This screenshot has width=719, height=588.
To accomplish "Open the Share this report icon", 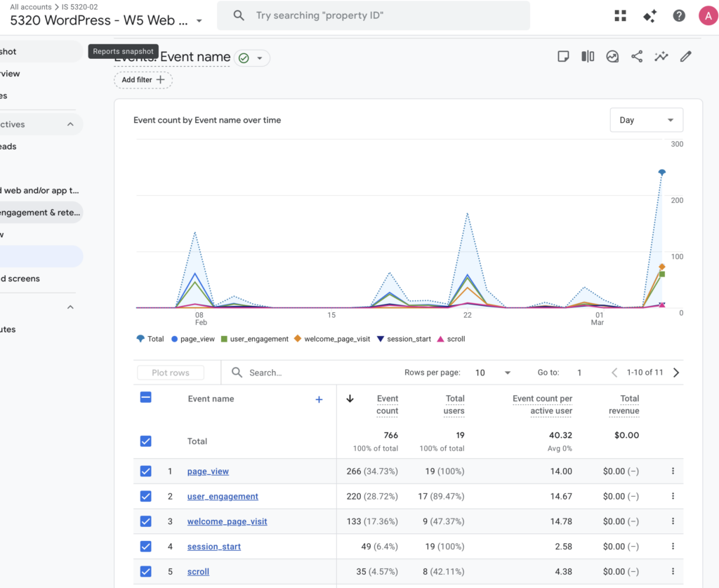I will tap(637, 57).
